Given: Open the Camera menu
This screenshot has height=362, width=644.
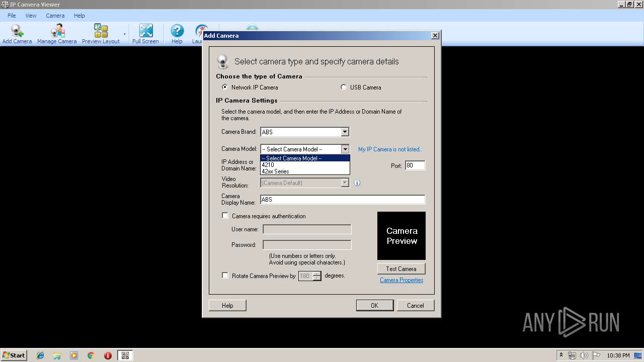Looking at the screenshot, I should tap(55, 16).
